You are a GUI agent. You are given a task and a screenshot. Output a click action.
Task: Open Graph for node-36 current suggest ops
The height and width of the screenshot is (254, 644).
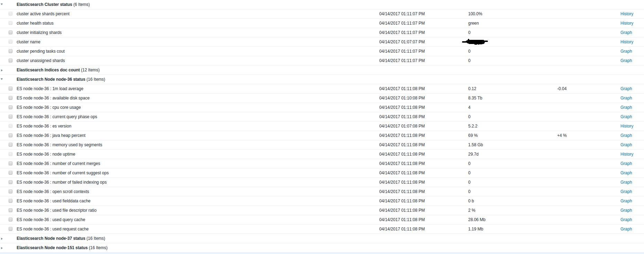pyautogui.click(x=626, y=173)
